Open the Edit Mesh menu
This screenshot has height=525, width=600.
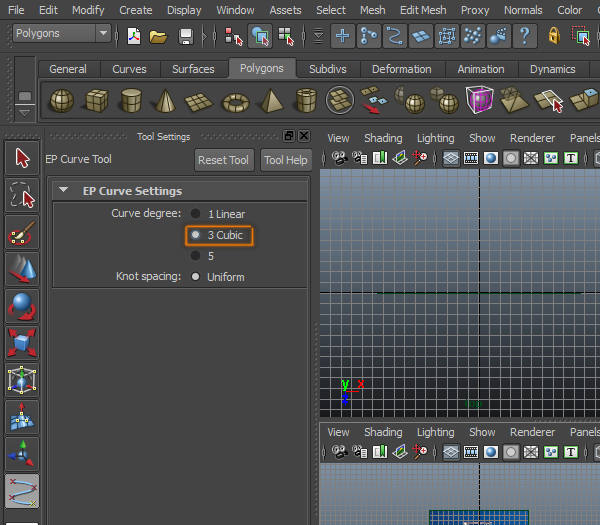click(x=423, y=10)
